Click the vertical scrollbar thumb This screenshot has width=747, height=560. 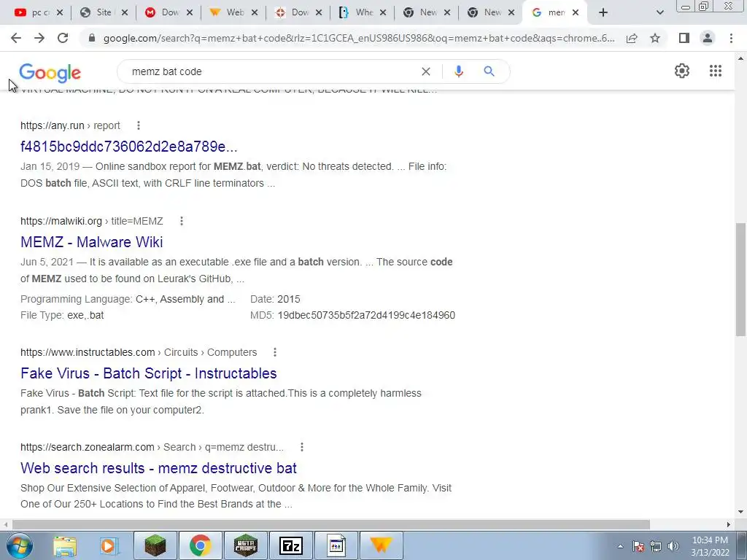point(741,279)
